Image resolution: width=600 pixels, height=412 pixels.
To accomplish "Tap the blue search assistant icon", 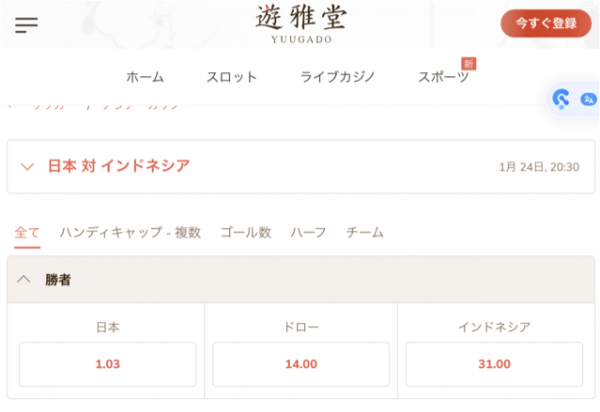I will pos(561,99).
